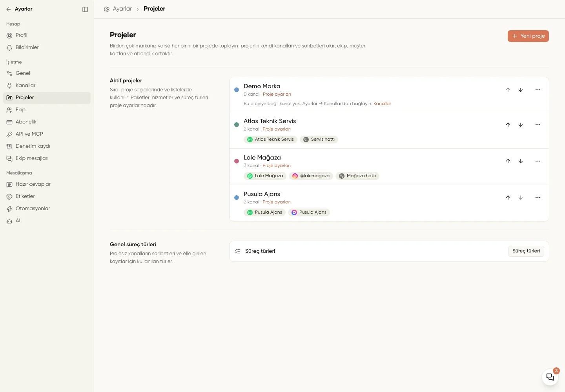This screenshot has width=565, height=392.
Task: View Denetim kaydı page
Action: pos(47,146)
